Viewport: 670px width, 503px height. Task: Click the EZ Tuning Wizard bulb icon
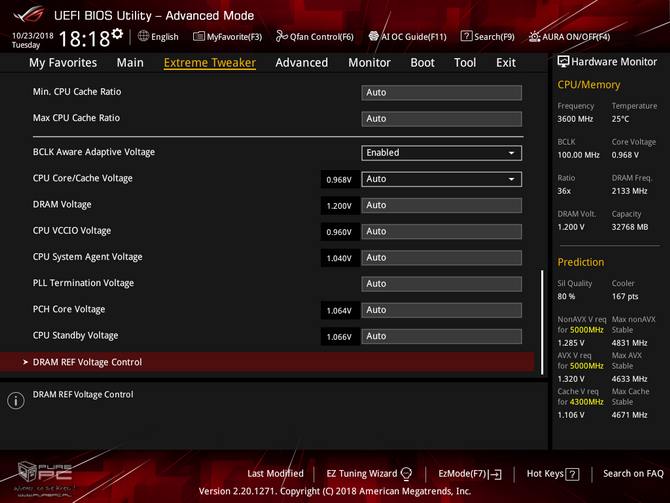click(406, 474)
